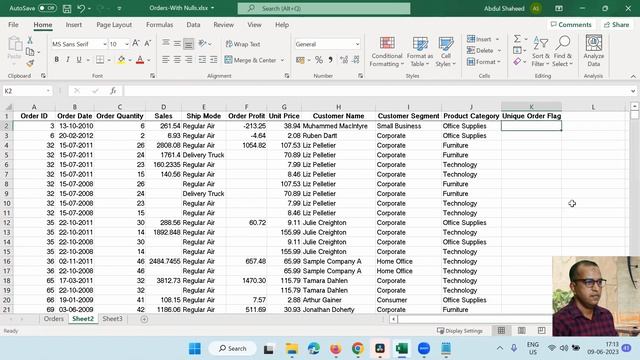The height and width of the screenshot is (360, 640).
Task: Click the Insert Function fx icon
Action: tap(113, 91)
